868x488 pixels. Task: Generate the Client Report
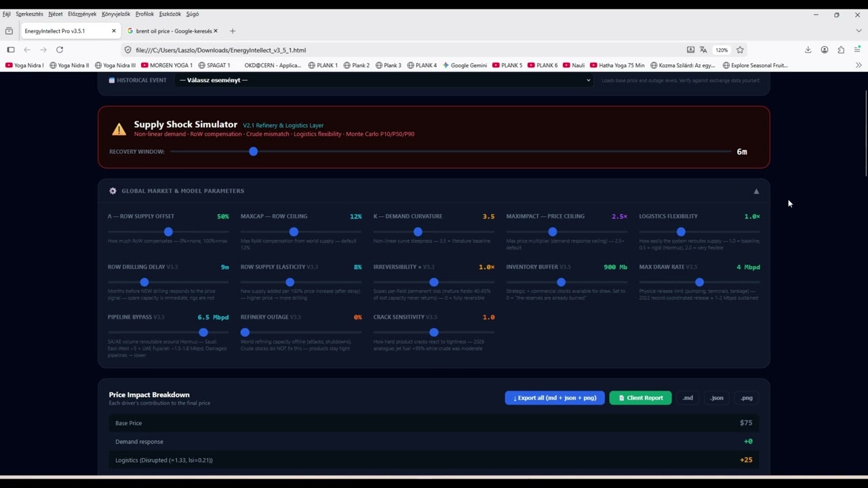641,398
